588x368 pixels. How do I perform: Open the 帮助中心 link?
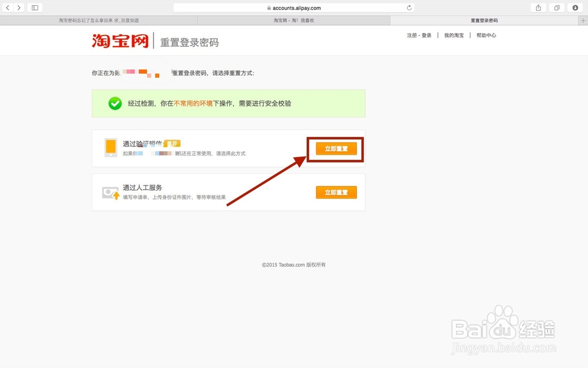[487, 35]
